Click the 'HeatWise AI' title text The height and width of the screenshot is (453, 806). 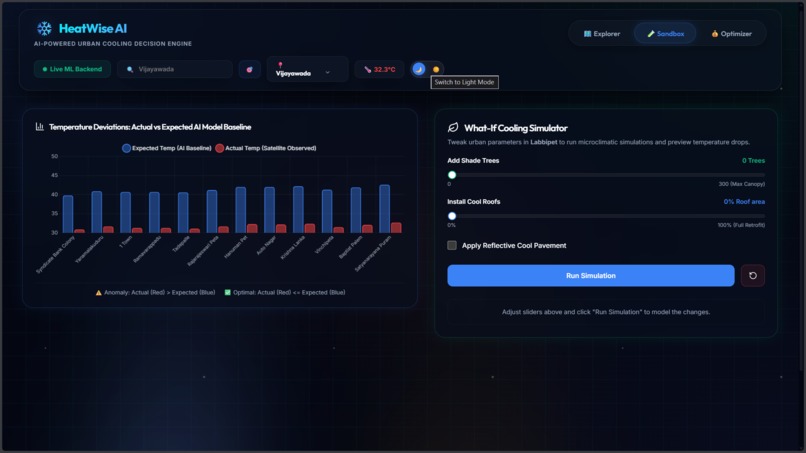point(93,28)
